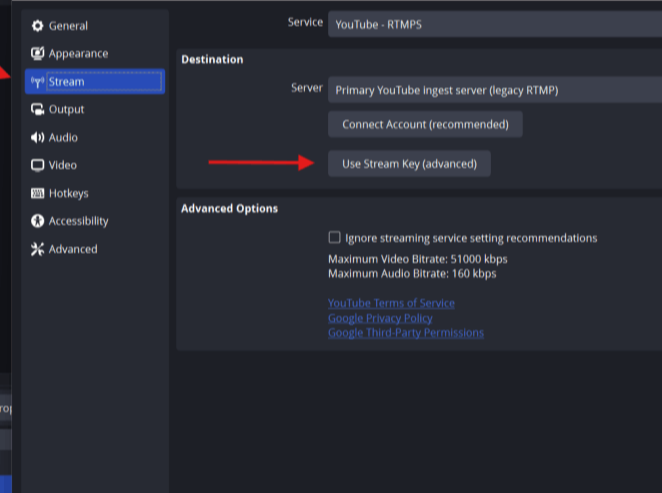Screen dimensions: 662x493
Task: Click the Accessibility person icon
Action: click(37, 221)
